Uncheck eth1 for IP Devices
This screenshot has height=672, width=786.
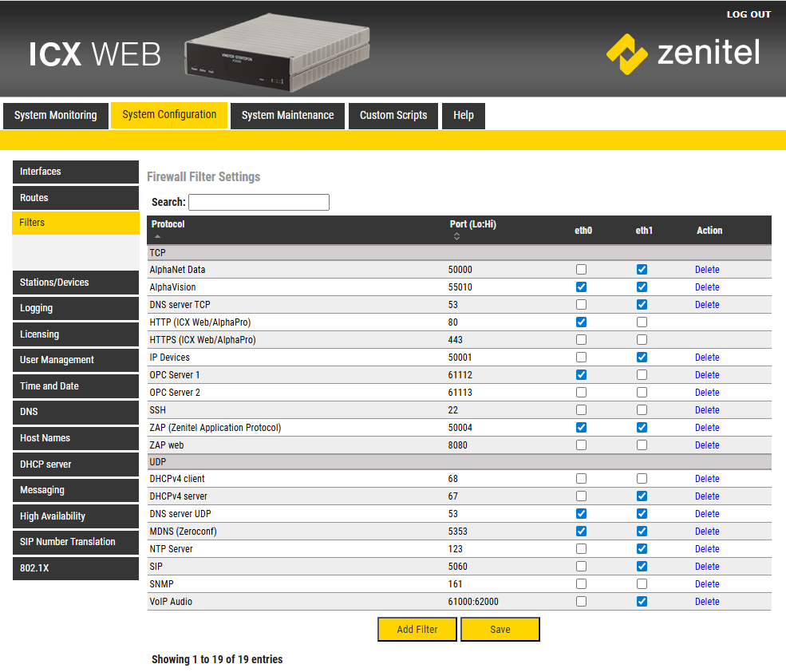(642, 357)
